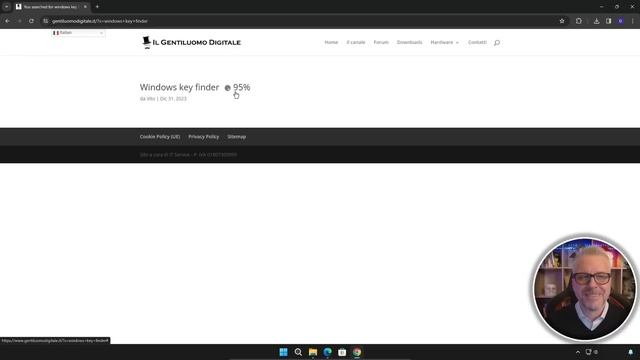Viewport: 640px width, 360px height.
Task: Open network and volume quick settings
Action: 592,352
